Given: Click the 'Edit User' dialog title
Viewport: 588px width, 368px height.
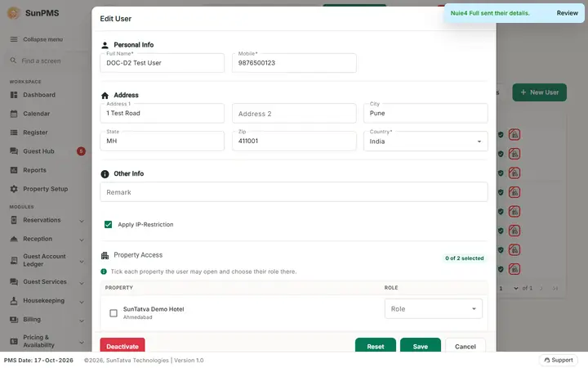Looking at the screenshot, I should [x=115, y=19].
